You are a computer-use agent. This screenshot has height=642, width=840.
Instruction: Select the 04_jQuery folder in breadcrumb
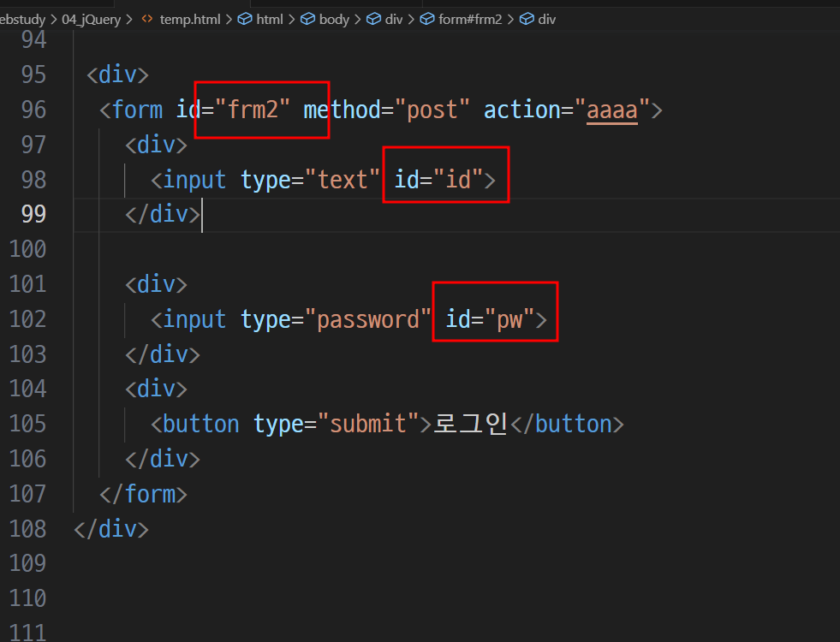click(91, 20)
